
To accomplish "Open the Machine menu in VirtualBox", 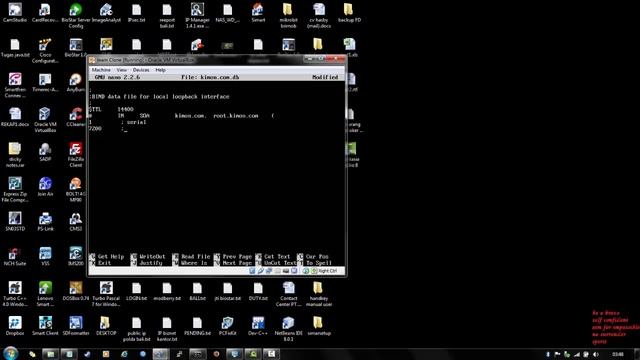I will 101,70.
